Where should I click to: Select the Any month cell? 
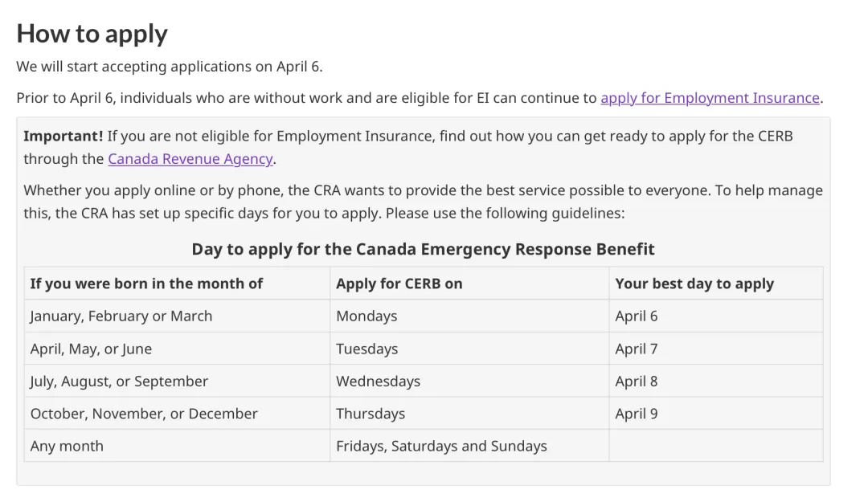tap(177, 446)
